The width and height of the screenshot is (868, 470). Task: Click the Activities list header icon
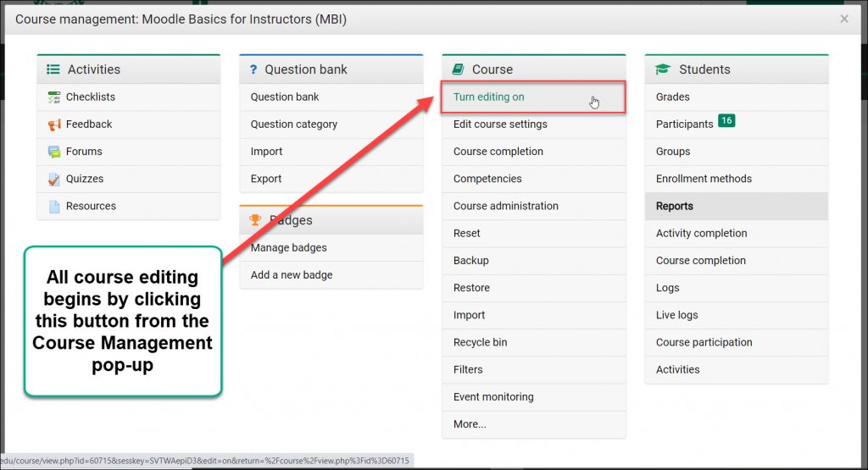tap(53, 69)
